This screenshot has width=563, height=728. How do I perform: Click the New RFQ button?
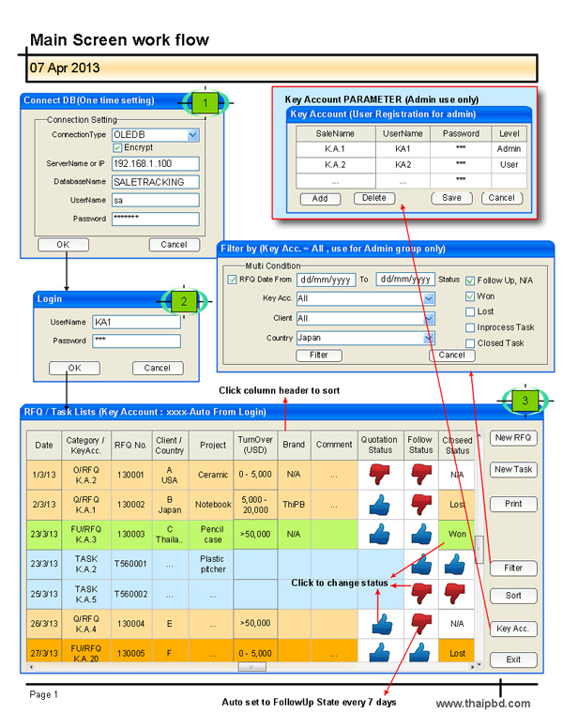tap(513, 438)
